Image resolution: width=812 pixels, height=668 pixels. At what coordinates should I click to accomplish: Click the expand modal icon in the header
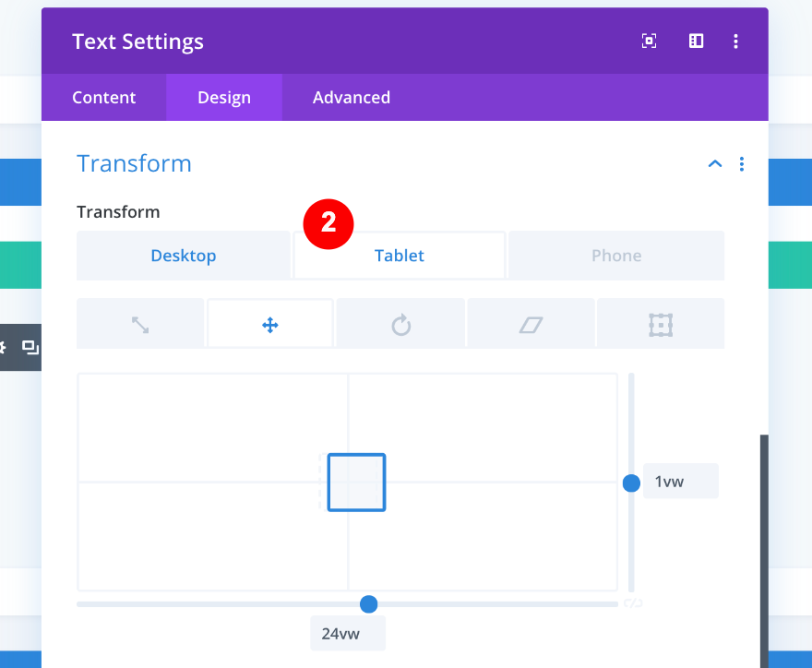pos(649,41)
